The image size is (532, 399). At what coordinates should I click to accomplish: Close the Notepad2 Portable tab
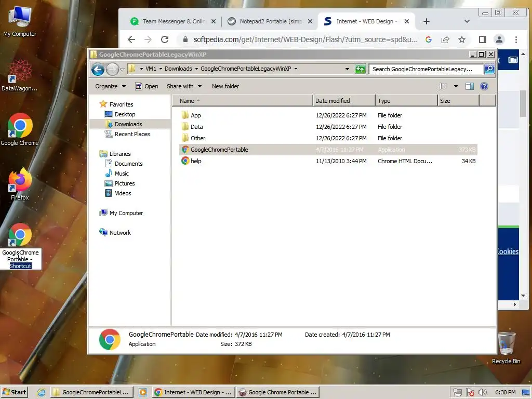[x=310, y=21]
